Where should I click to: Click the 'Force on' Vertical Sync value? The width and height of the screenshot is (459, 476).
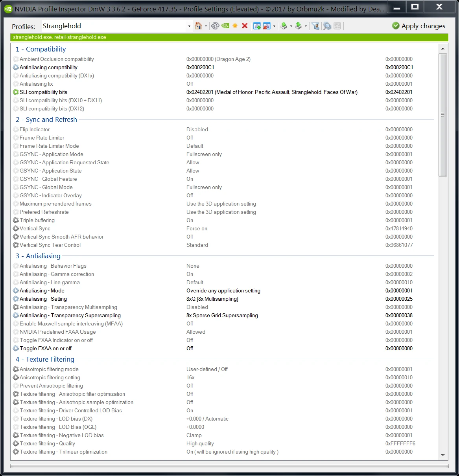tap(197, 228)
